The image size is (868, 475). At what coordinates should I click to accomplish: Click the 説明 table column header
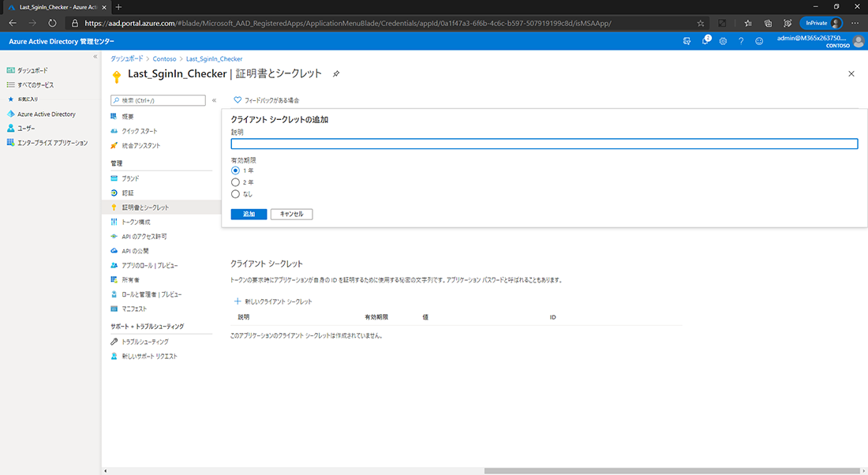coord(244,317)
